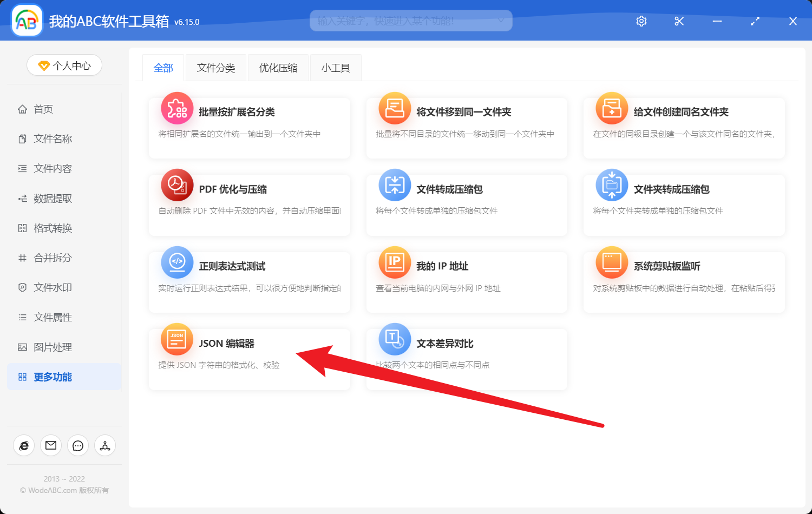Open the 小工具 tab
The image size is (812, 514).
click(335, 67)
